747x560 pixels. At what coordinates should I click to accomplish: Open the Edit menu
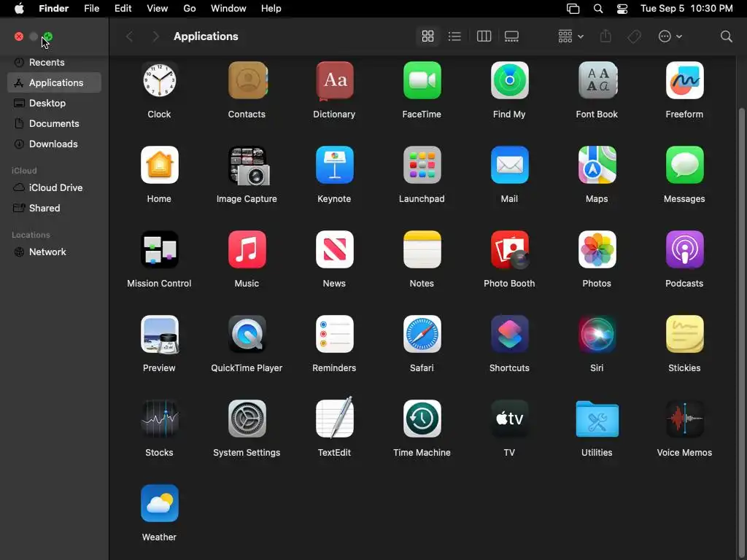pyautogui.click(x=123, y=9)
